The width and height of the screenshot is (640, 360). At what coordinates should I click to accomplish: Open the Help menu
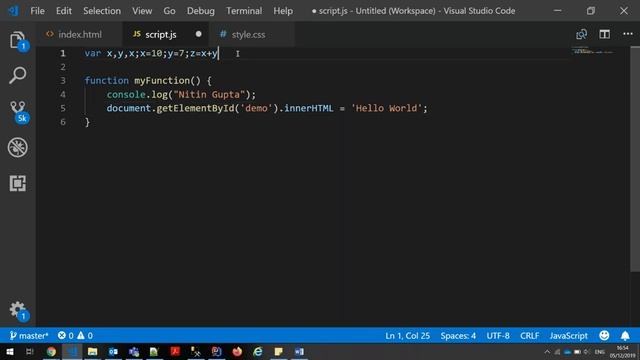[283, 11]
